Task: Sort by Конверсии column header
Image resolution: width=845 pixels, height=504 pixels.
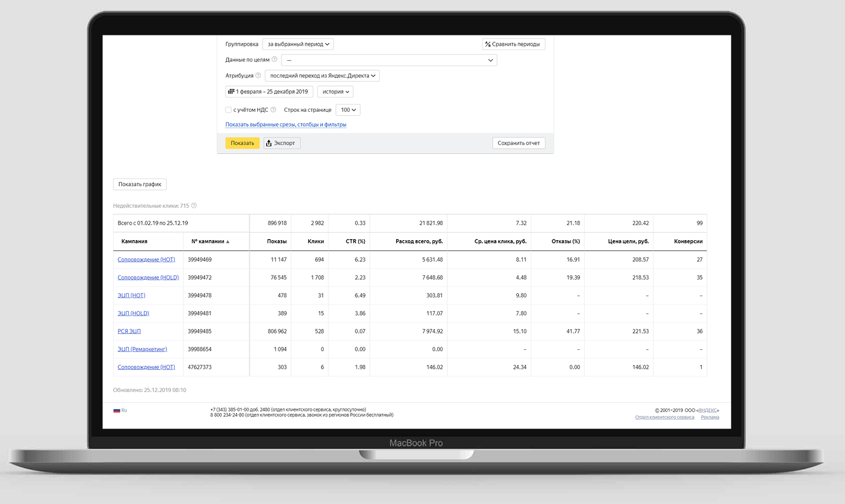Action: pos(688,242)
